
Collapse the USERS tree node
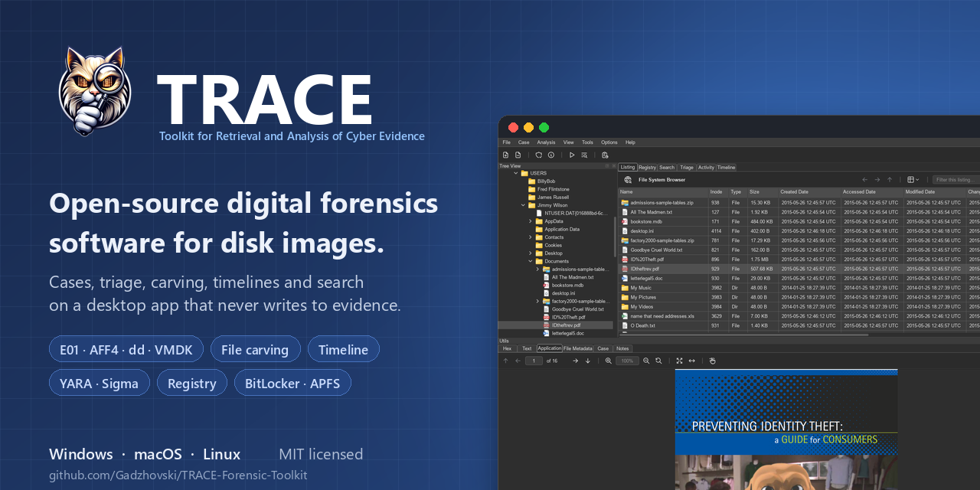click(x=516, y=173)
